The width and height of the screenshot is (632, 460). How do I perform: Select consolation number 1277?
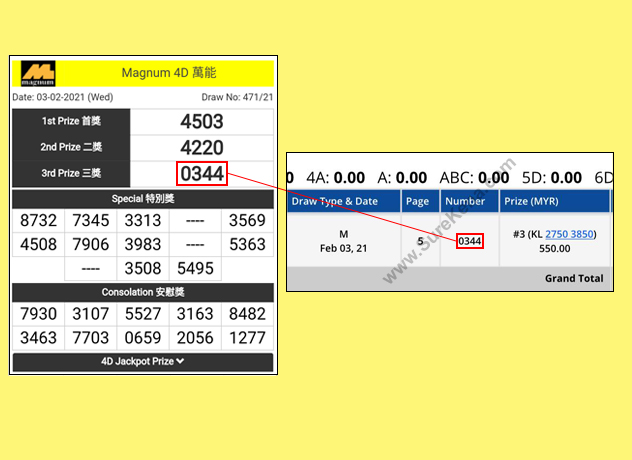pyautogui.click(x=247, y=338)
